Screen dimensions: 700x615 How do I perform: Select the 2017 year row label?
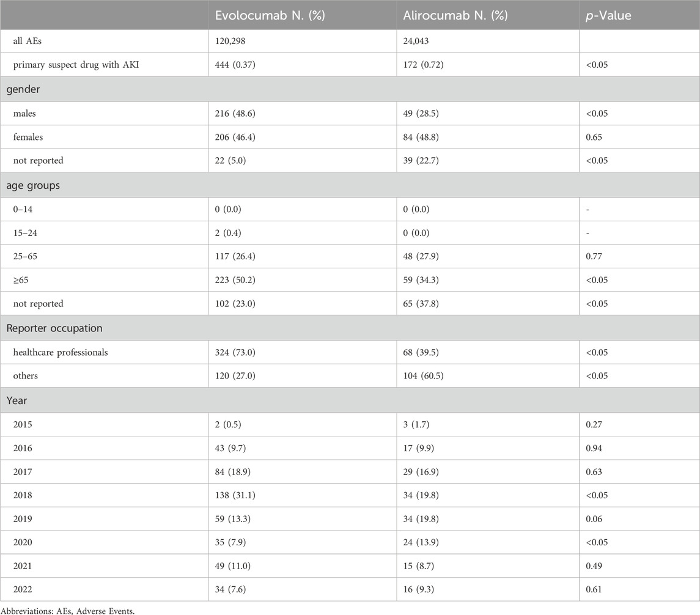click(x=23, y=472)
